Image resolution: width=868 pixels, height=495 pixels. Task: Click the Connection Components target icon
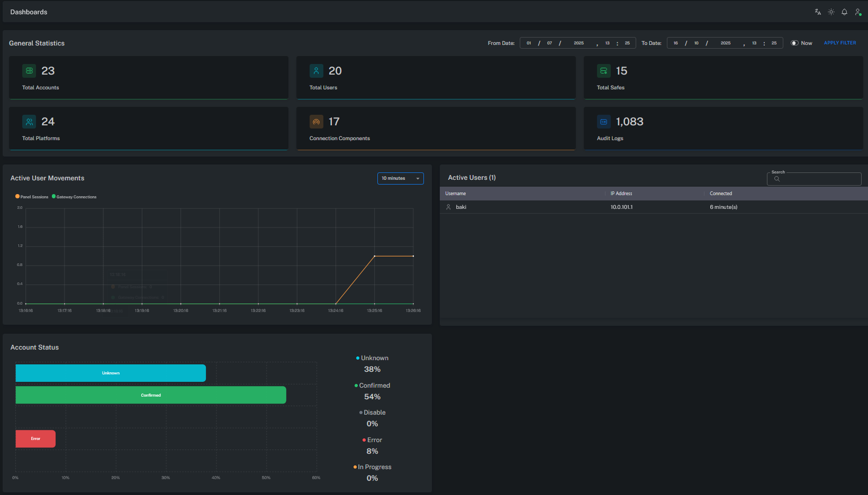tap(317, 122)
